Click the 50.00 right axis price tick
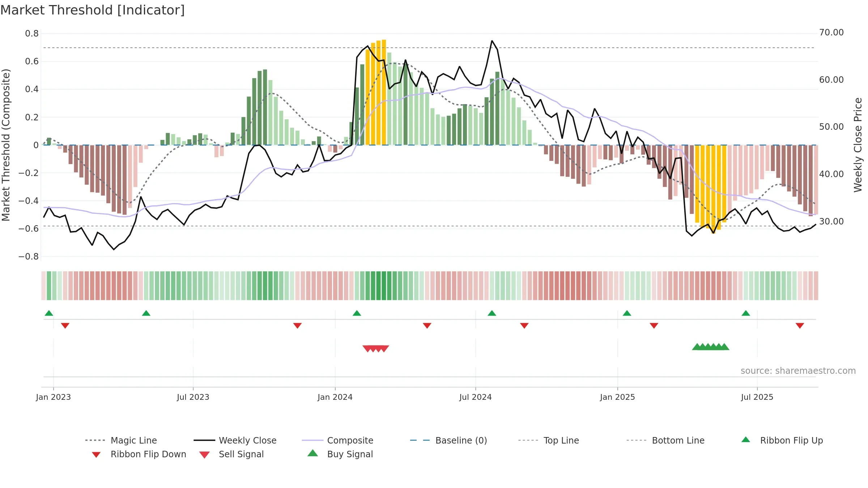Image resolution: width=868 pixels, height=488 pixels. (831, 127)
